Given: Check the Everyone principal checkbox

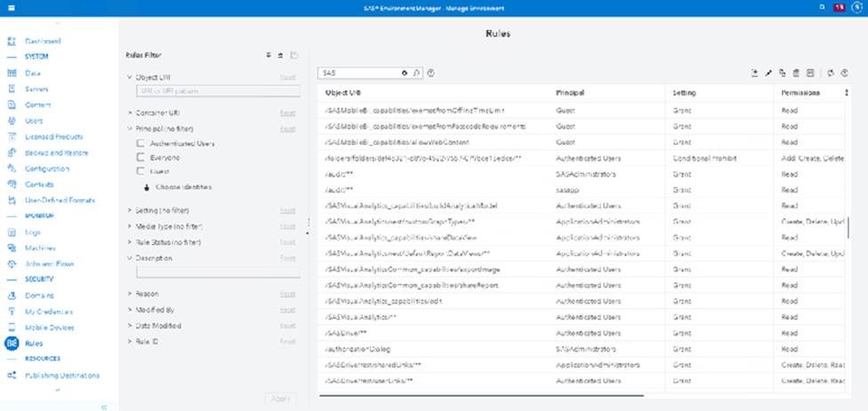Looking at the screenshot, I should 140,157.
